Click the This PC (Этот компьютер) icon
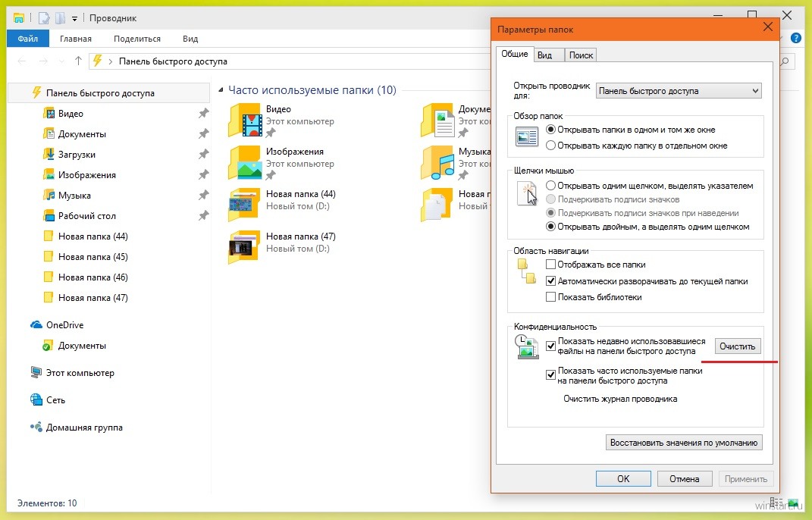The width and height of the screenshot is (812, 520). (x=36, y=372)
